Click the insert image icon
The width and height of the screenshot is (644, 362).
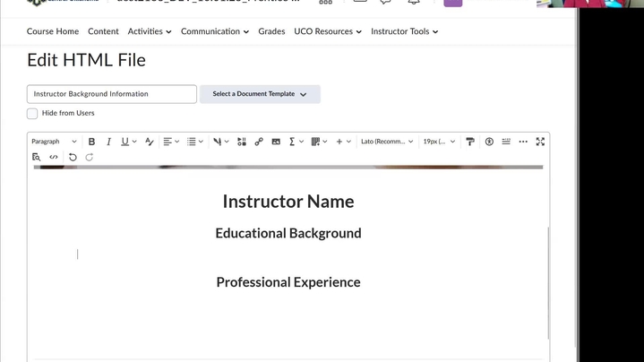(x=276, y=142)
